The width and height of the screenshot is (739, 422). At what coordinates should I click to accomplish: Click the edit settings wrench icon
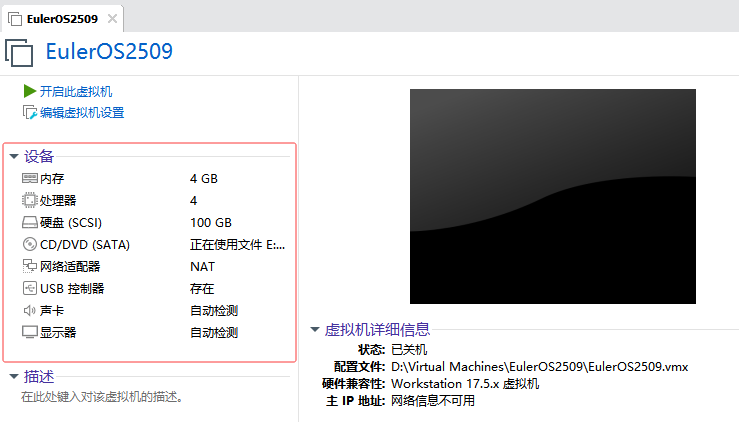(30, 113)
